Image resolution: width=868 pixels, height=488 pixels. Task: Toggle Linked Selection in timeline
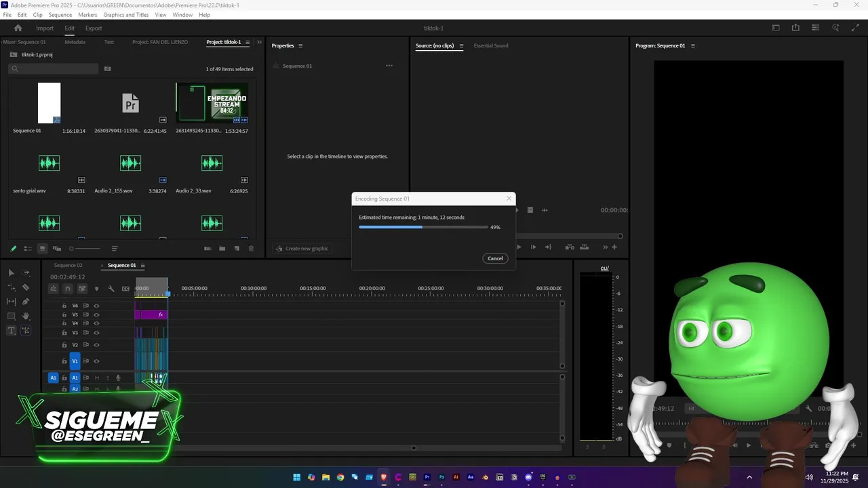82,289
